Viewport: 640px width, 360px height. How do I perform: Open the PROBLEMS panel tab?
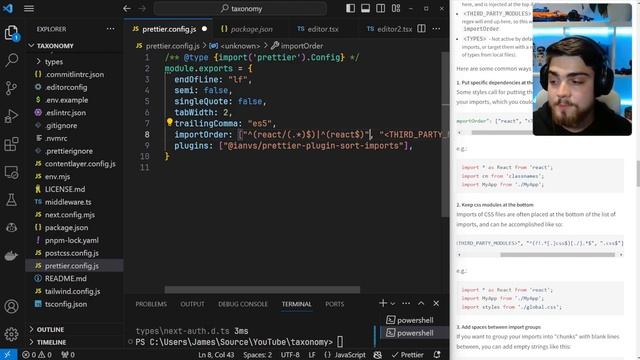coord(151,304)
